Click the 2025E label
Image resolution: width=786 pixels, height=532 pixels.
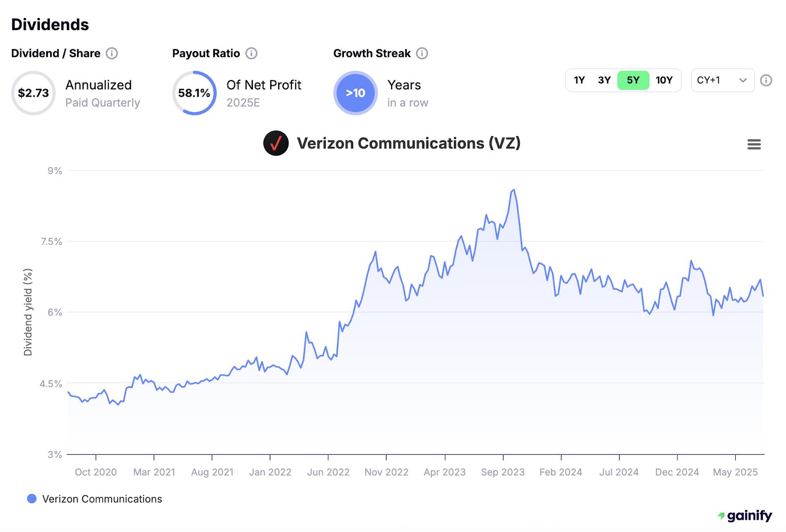pyautogui.click(x=243, y=103)
